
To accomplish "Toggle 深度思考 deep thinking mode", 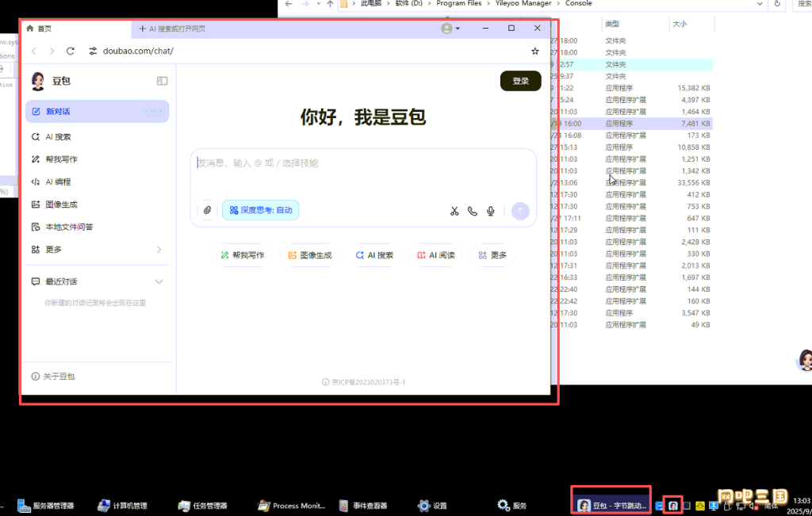I will (260, 210).
